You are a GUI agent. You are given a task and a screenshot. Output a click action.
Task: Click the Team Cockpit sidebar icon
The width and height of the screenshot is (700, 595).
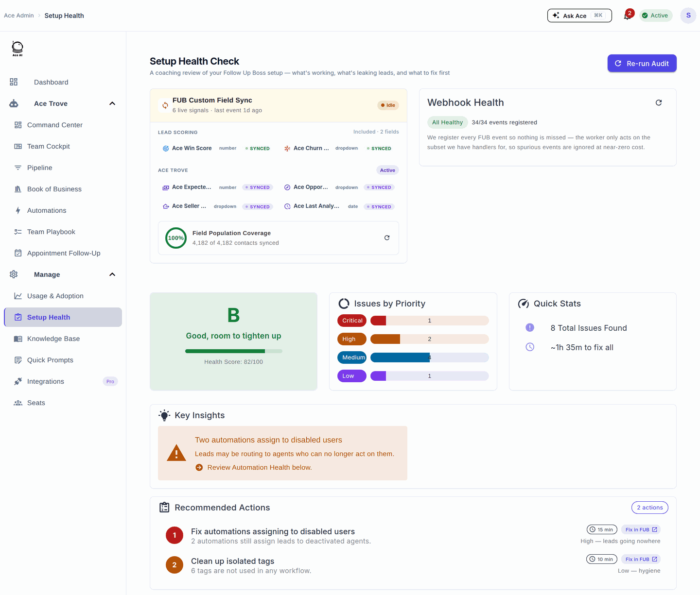click(x=18, y=146)
